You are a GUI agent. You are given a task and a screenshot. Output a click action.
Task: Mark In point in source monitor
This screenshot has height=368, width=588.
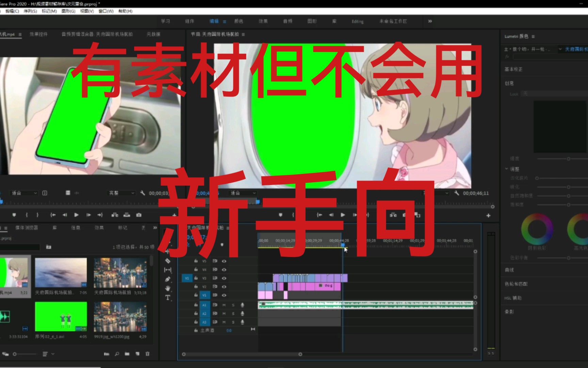tap(27, 215)
